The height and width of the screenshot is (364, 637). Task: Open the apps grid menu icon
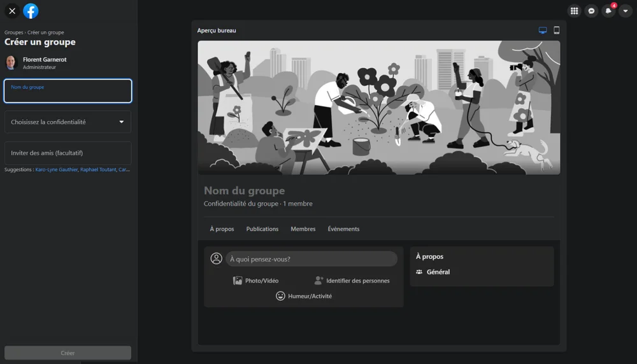click(x=574, y=11)
